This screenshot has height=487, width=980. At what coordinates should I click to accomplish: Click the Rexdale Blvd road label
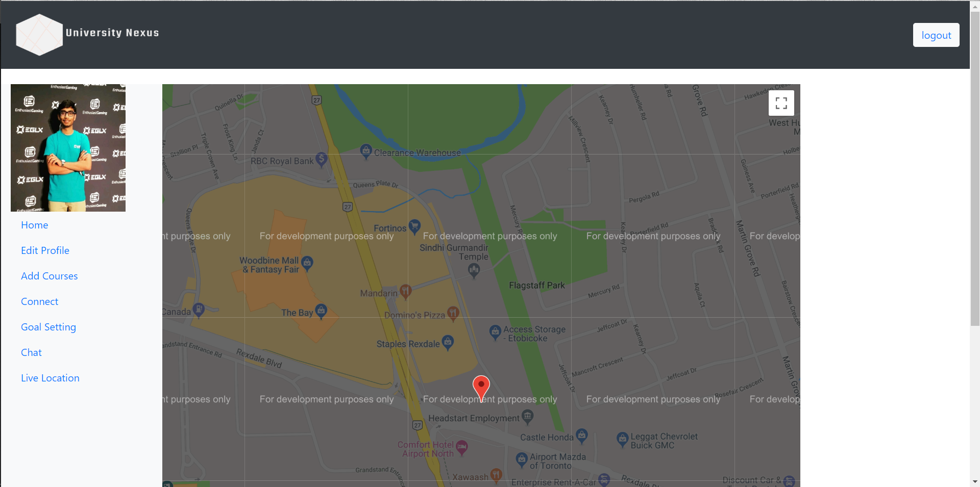(x=259, y=358)
